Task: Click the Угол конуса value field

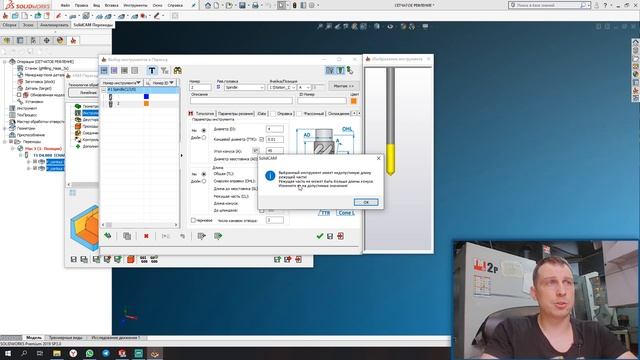Action: (275, 151)
